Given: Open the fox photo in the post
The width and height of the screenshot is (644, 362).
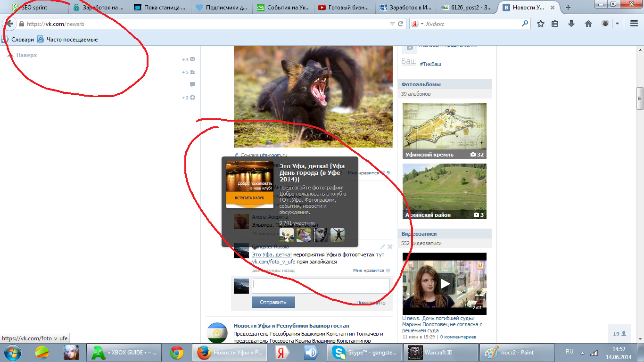Looking at the screenshot, I should (x=313, y=97).
